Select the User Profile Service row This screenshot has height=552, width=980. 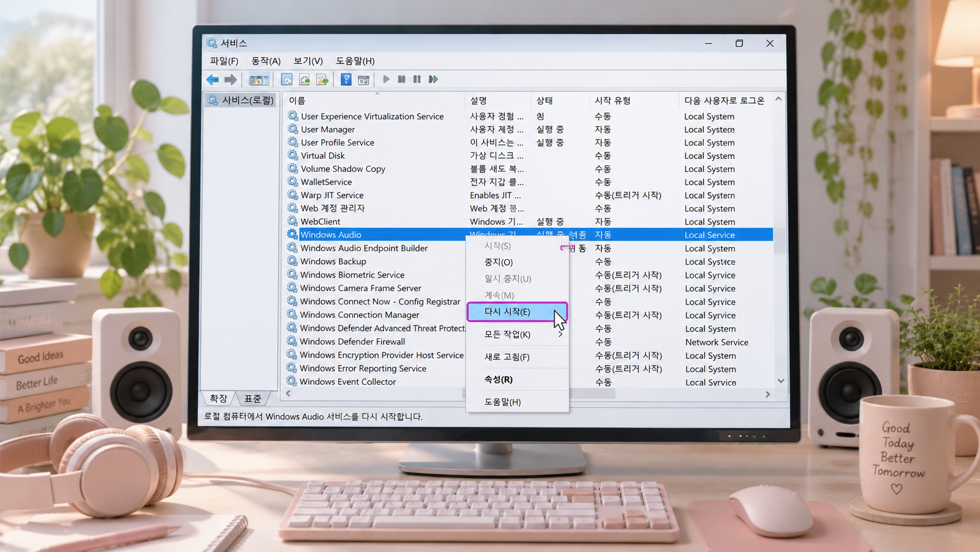click(529, 143)
